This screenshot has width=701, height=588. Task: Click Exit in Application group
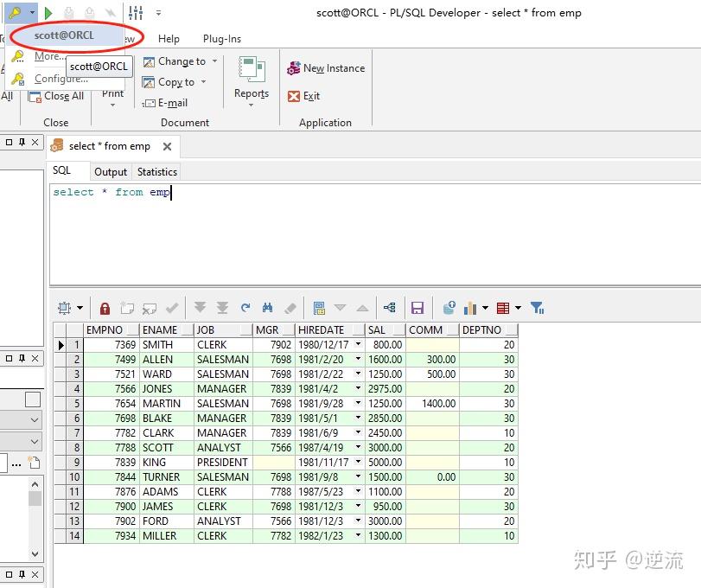click(x=304, y=96)
